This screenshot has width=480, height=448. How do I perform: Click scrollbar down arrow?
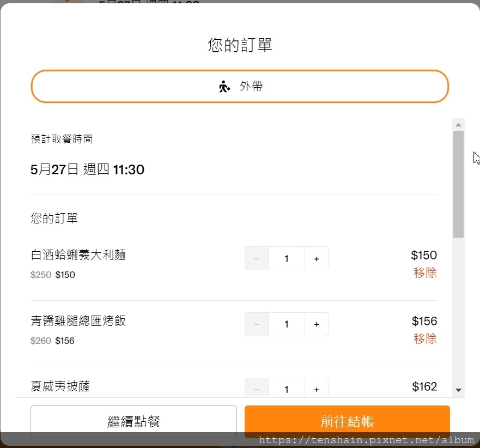click(458, 390)
